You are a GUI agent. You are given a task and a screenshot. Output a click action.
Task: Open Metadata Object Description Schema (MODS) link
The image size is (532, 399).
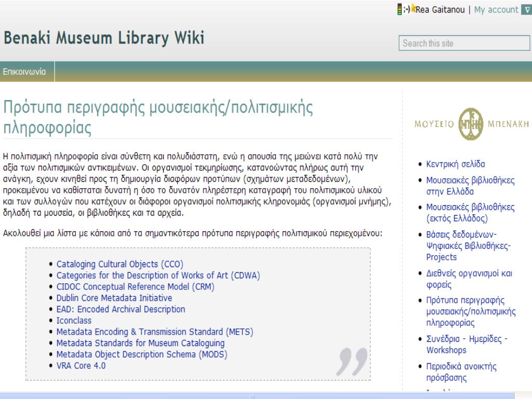[x=142, y=354]
